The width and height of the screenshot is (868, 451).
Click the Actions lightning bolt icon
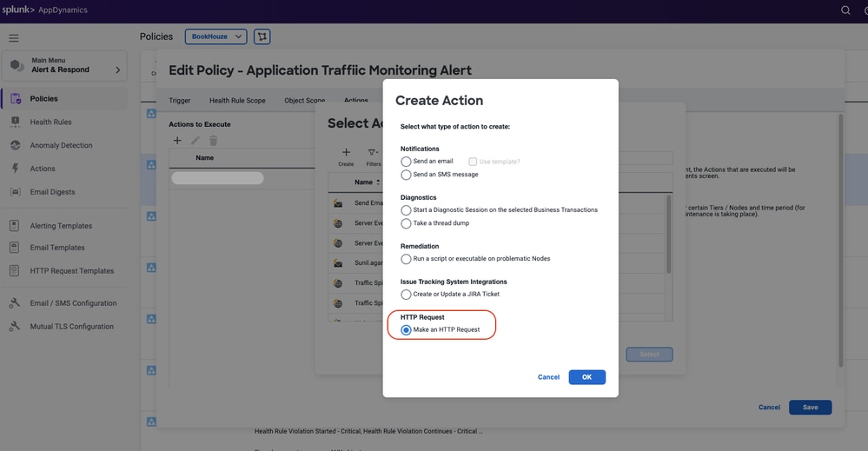point(16,169)
